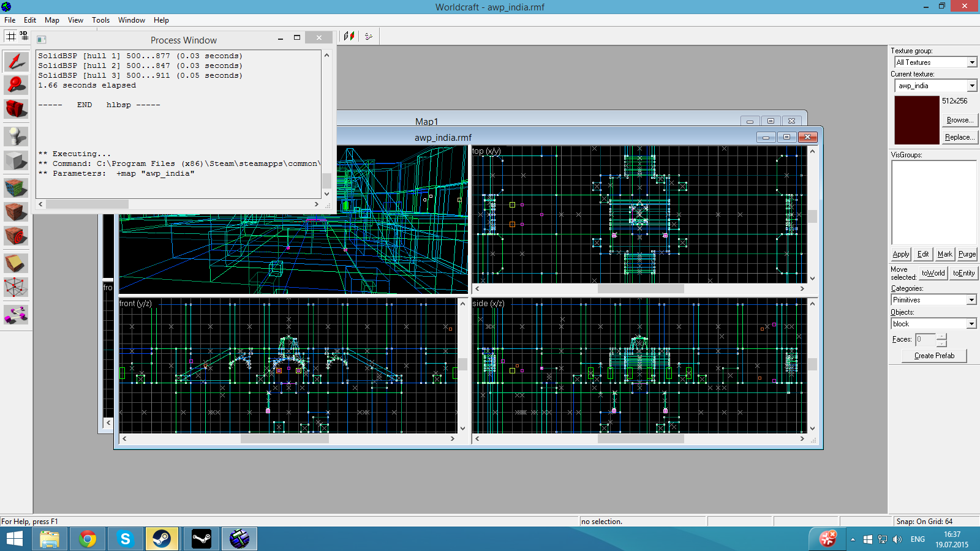
Task: Open Toggle Texture Application tool
Action: coord(16,188)
